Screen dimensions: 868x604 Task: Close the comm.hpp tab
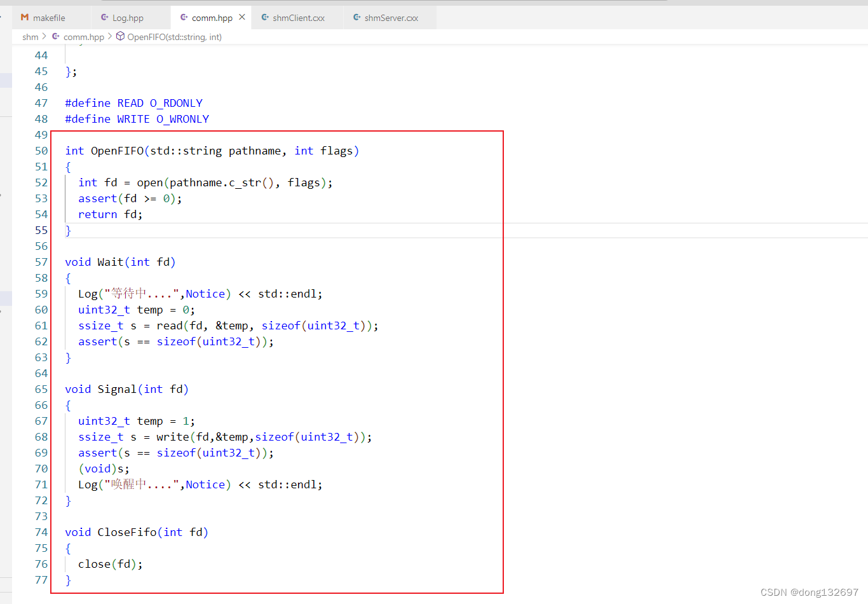click(x=242, y=17)
